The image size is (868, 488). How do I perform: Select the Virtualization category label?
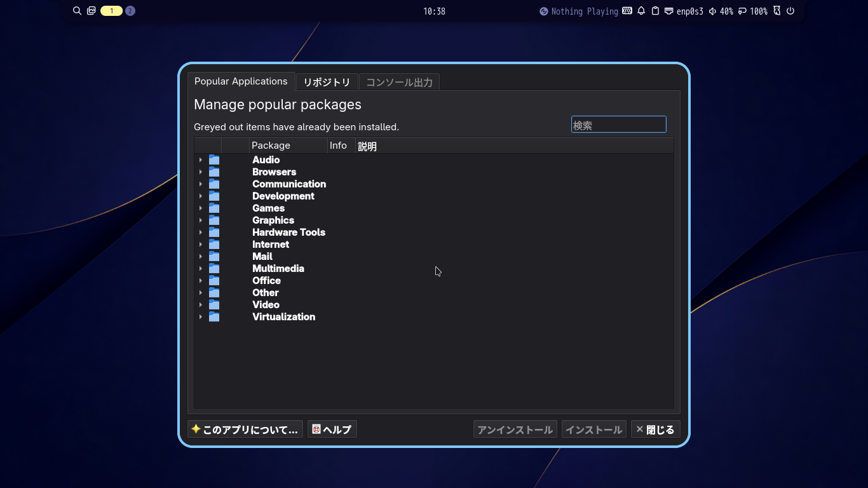click(x=283, y=317)
